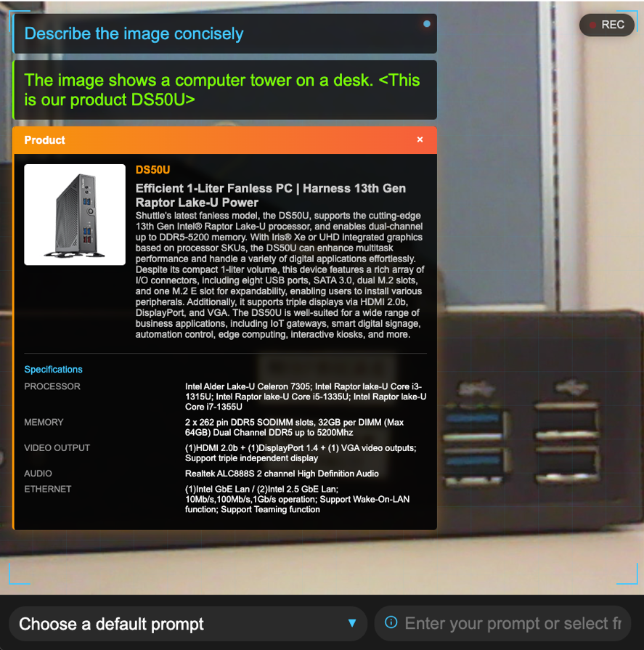This screenshot has width=644, height=650.
Task: Click the Realtek ALC888S audio value
Action: (x=282, y=474)
